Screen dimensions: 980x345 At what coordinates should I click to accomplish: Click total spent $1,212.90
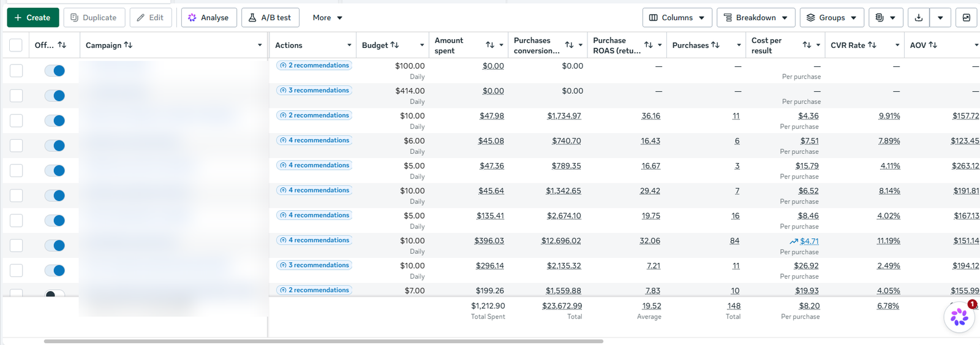pyautogui.click(x=488, y=306)
